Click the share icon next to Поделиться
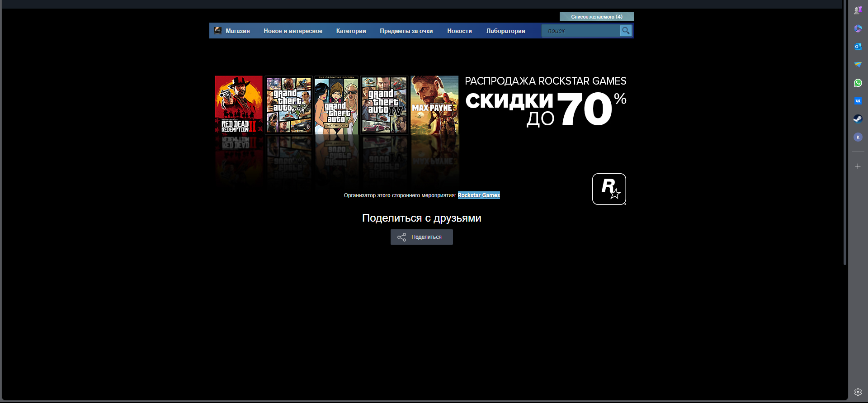Viewport: 868px width, 403px height. pyautogui.click(x=401, y=237)
